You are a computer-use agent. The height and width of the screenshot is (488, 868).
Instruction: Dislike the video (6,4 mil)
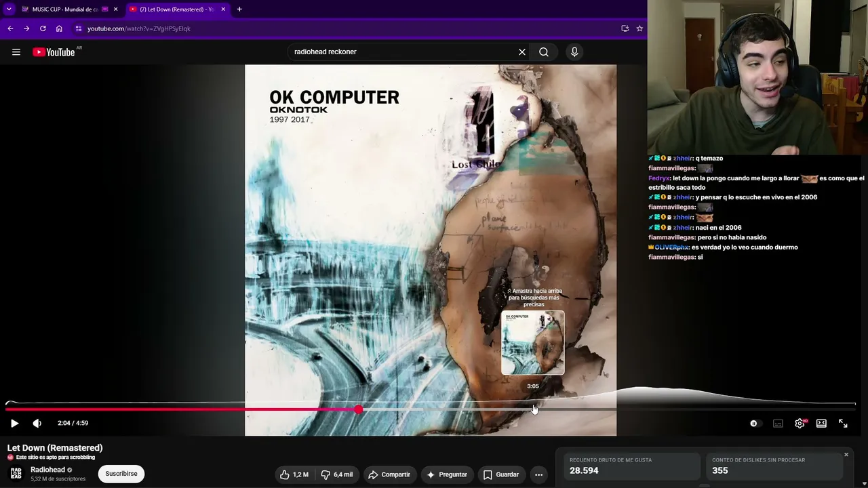click(337, 474)
